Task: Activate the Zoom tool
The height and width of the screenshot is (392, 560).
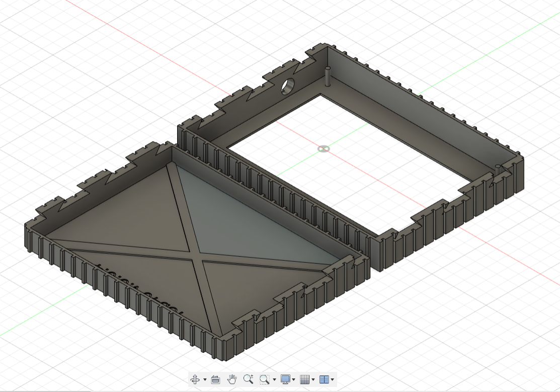Action: 248,379
